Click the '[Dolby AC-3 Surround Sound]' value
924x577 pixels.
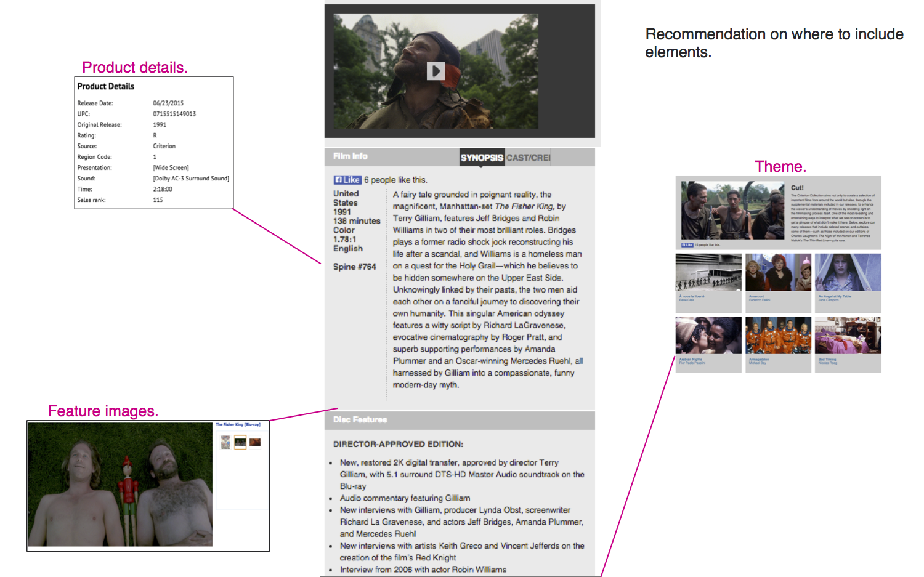191,179
